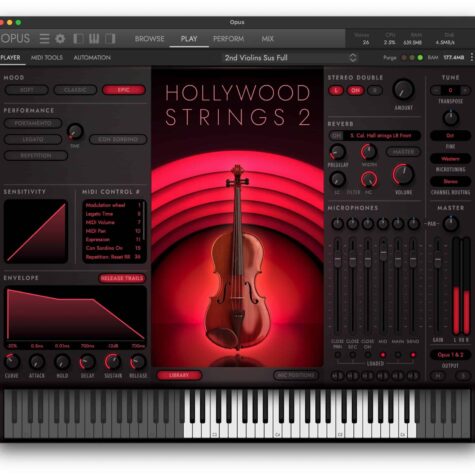Switch to the Mix tab
Image resolution: width=475 pixels, height=475 pixels.
click(267, 39)
